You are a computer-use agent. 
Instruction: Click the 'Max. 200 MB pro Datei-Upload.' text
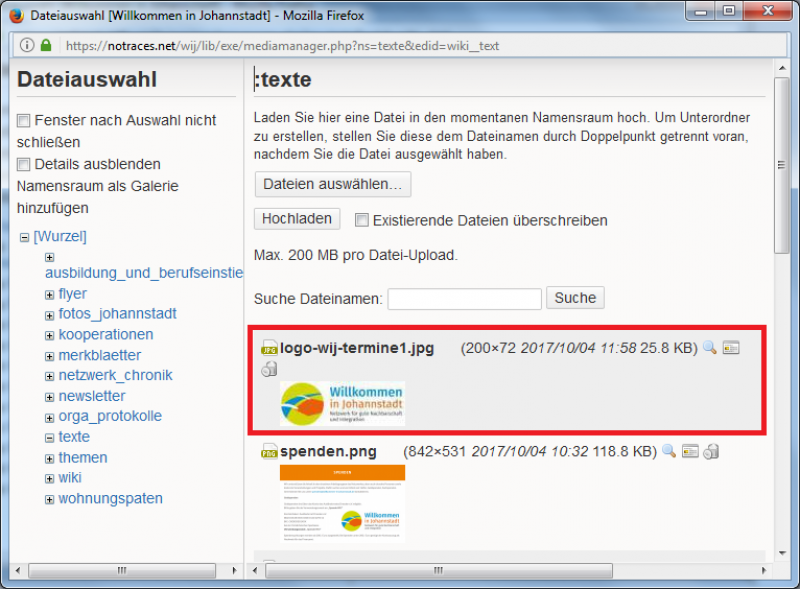pyautogui.click(x=356, y=255)
